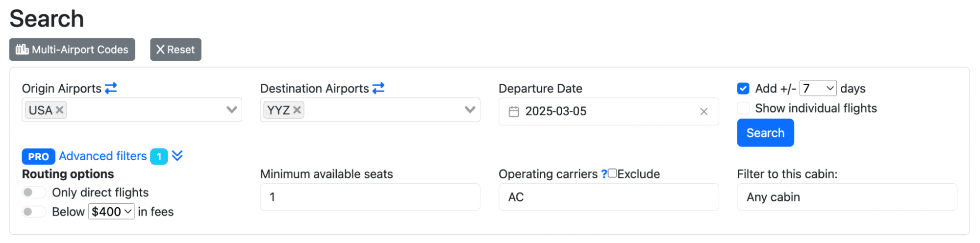Check the Exclude operating carriers box
The image size is (980, 243).
(612, 173)
